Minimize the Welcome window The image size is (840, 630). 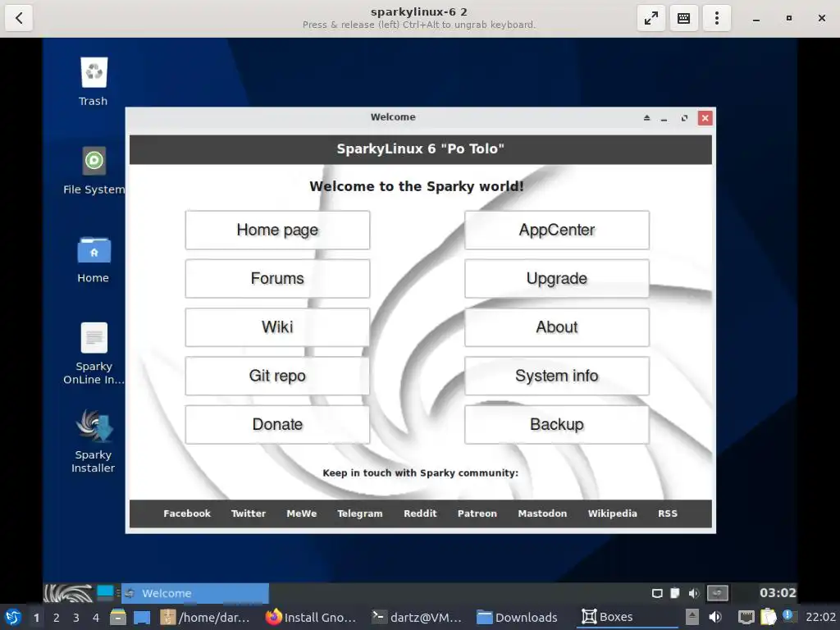(664, 118)
